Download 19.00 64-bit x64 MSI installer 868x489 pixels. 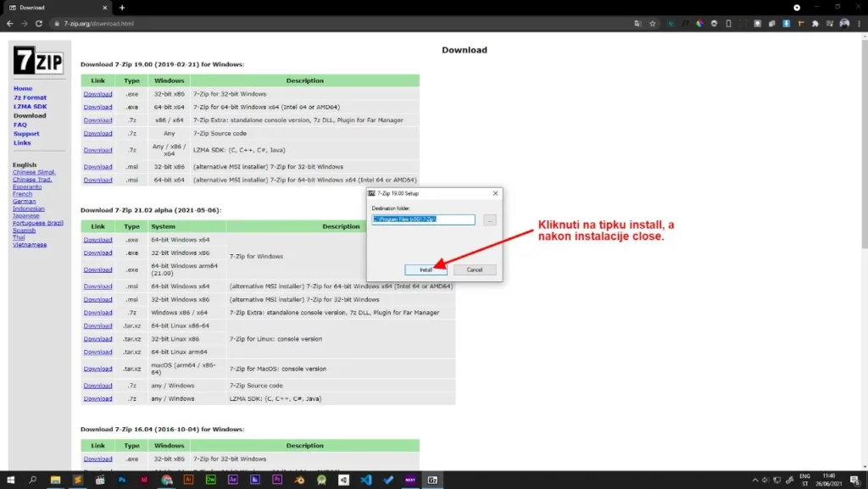[97, 180]
